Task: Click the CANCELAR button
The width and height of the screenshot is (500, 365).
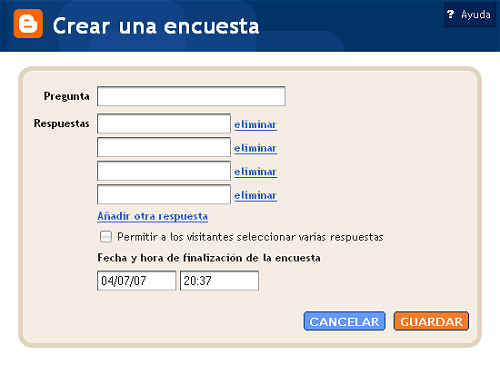Action: [x=344, y=321]
